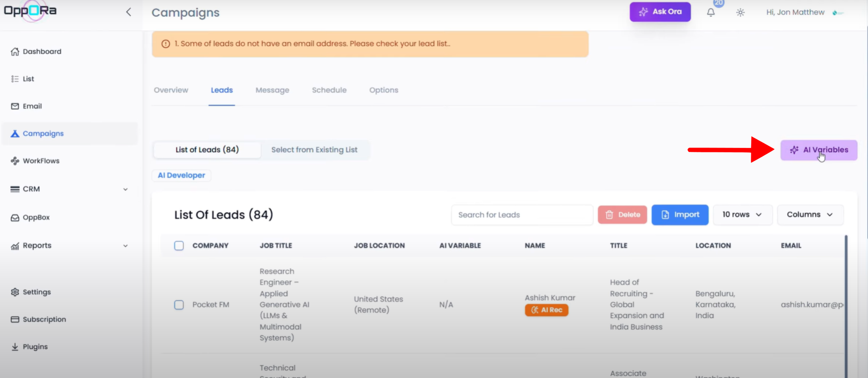Open the Email sidebar item
868x378 pixels.
(x=32, y=106)
